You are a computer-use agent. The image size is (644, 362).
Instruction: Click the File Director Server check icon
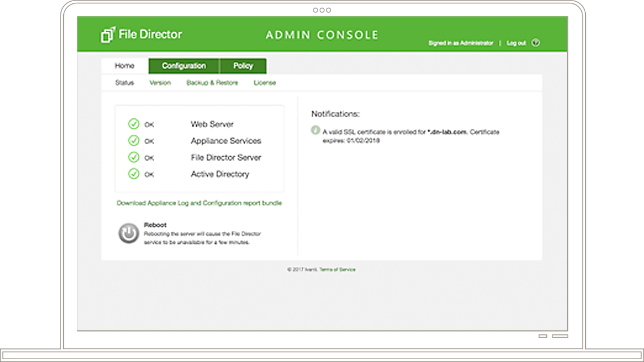[x=133, y=157]
